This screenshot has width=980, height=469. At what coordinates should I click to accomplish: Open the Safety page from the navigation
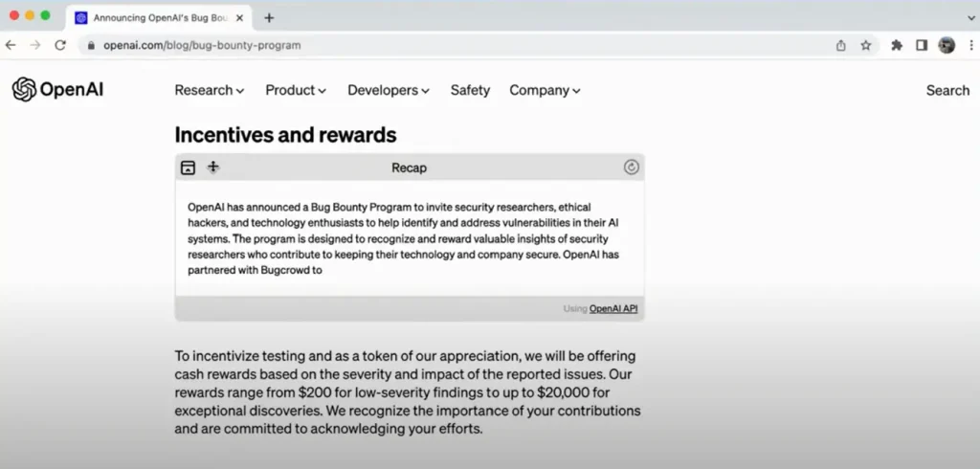point(470,90)
